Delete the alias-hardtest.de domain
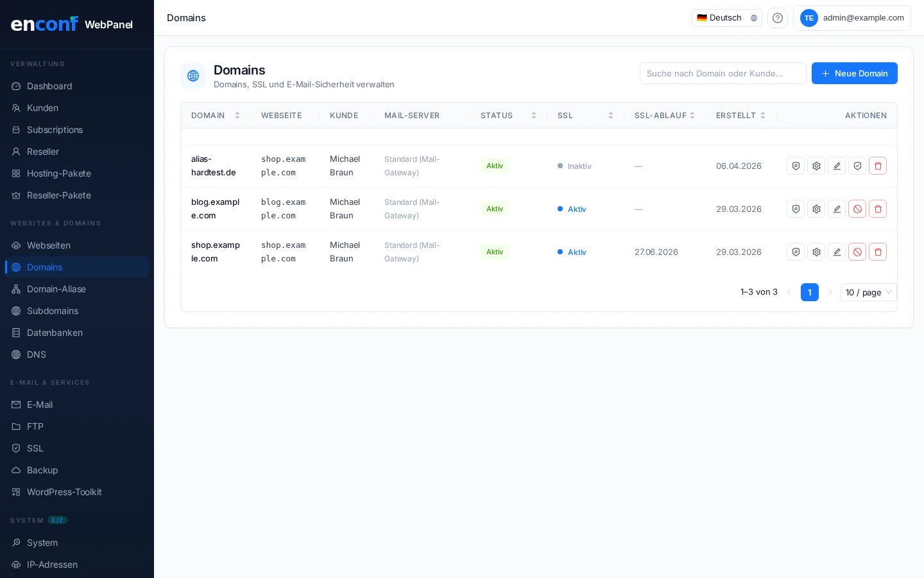The height and width of the screenshot is (578, 924). [877, 166]
